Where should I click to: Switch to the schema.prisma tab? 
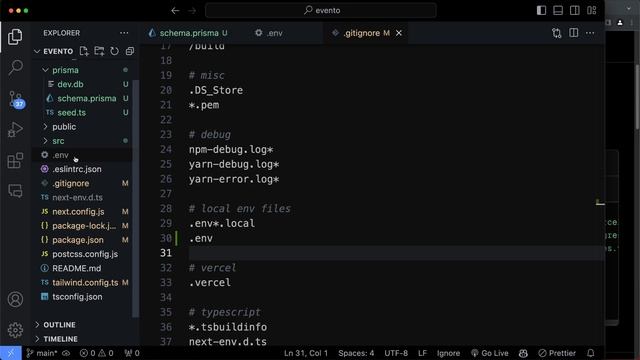tap(188, 33)
